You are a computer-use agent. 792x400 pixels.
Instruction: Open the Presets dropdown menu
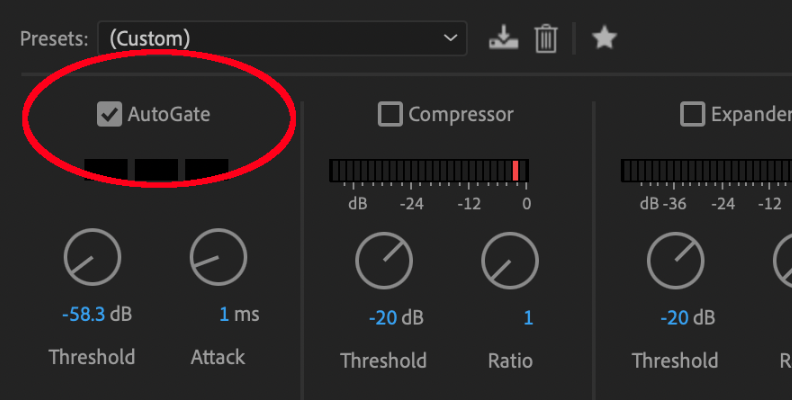tap(282, 38)
